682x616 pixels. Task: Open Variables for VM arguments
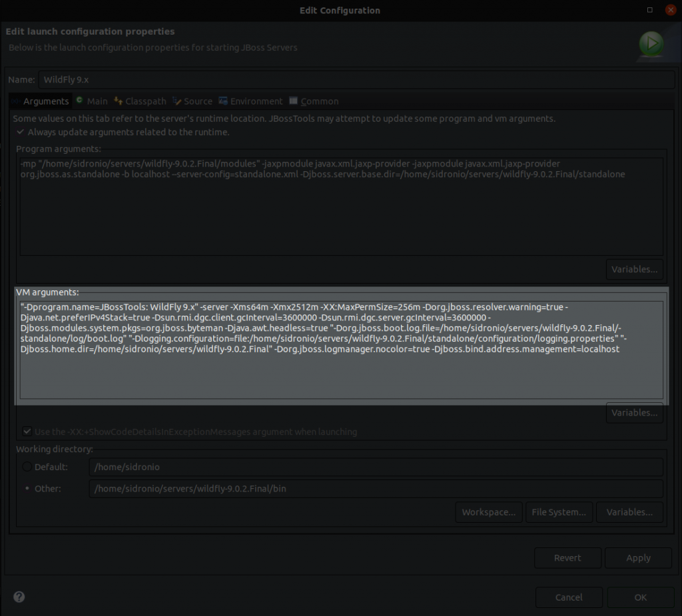coord(634,412)
